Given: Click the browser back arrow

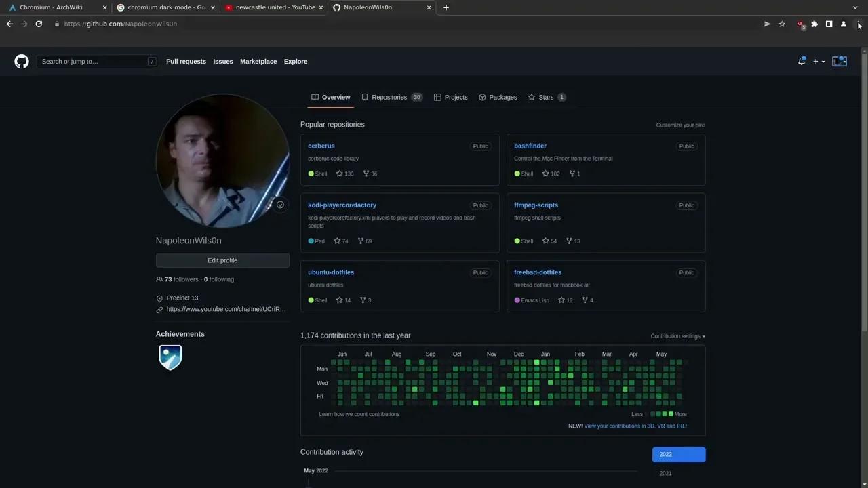Looking at the screenshot, I should click(9, 24).
